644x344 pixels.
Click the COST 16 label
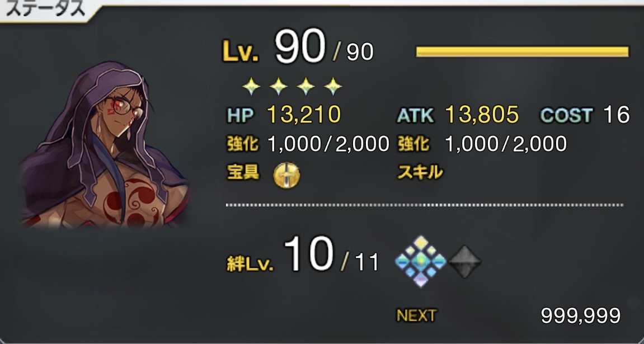[x=585, y=115]
